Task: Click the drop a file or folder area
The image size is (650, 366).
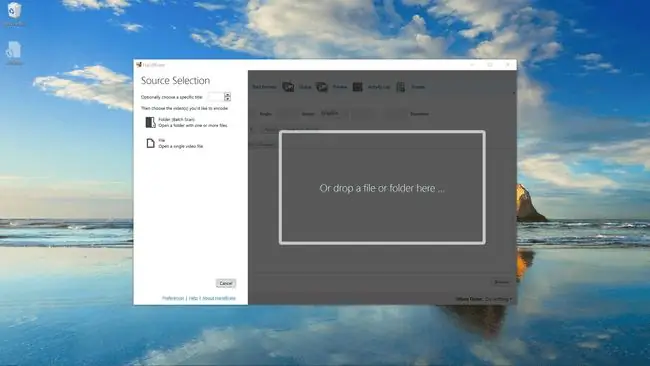Action: click(x=382, y=187)
